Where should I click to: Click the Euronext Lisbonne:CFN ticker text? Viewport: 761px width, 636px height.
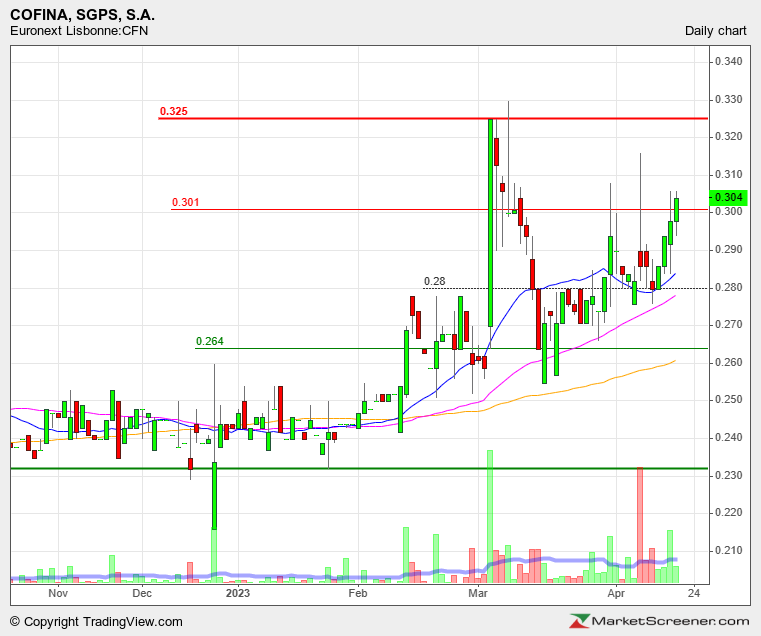click(x=79, y=31)
